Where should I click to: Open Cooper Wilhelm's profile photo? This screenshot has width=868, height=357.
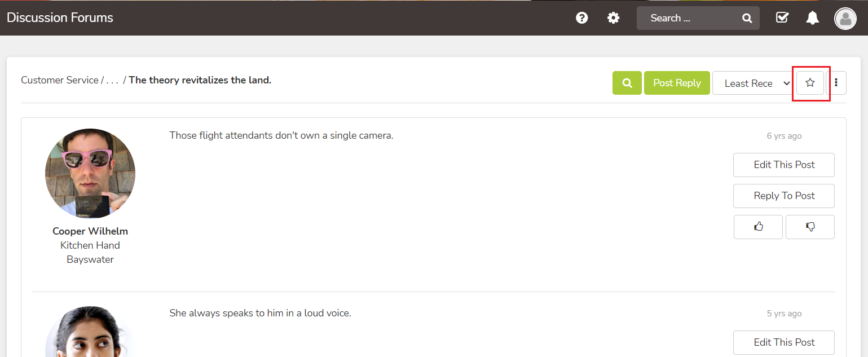[x=90, y=173]
